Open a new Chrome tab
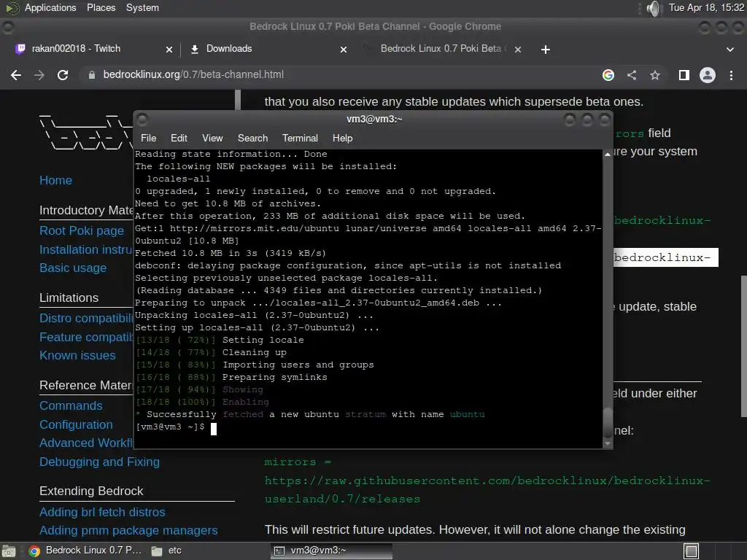This screenshot has width=747, height=560. [x=546, y=50]
